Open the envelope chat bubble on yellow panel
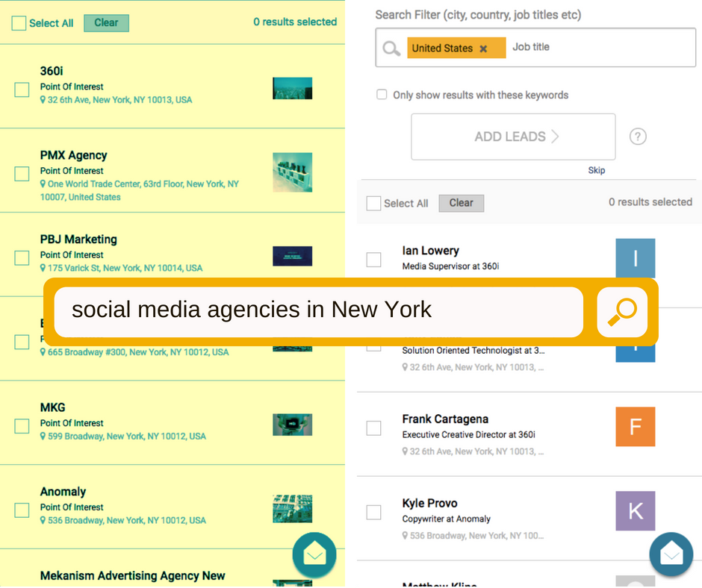Viewport: 702px width, 588px height. tap(314, 554)
